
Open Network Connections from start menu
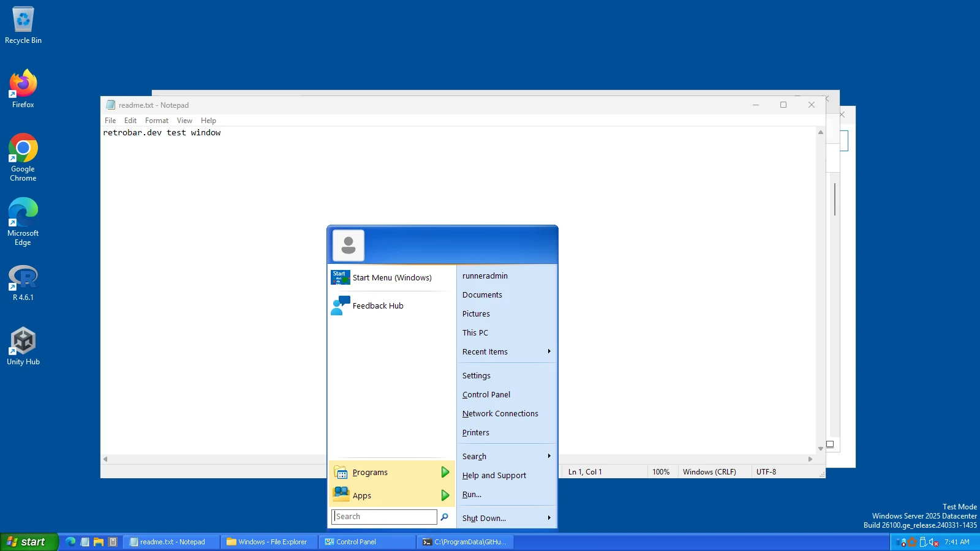pyautogui.click(x=507, y=414)
